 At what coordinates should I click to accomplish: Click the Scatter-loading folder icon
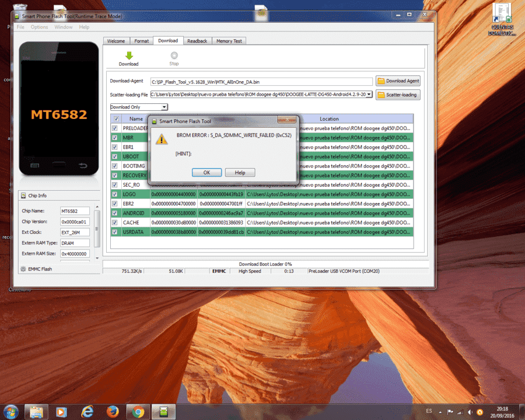click(x=381, y=94)
